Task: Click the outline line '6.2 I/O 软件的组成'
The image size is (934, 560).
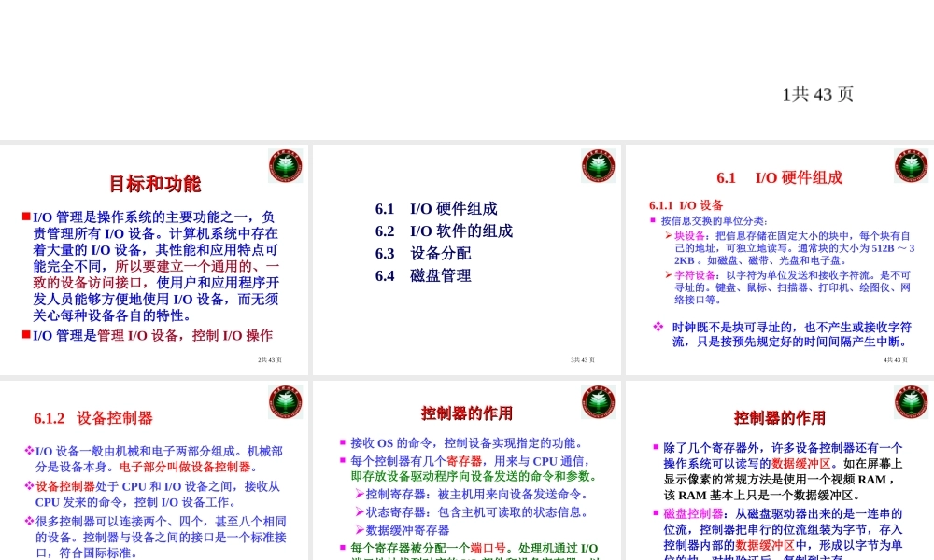Action: point(444,231)
